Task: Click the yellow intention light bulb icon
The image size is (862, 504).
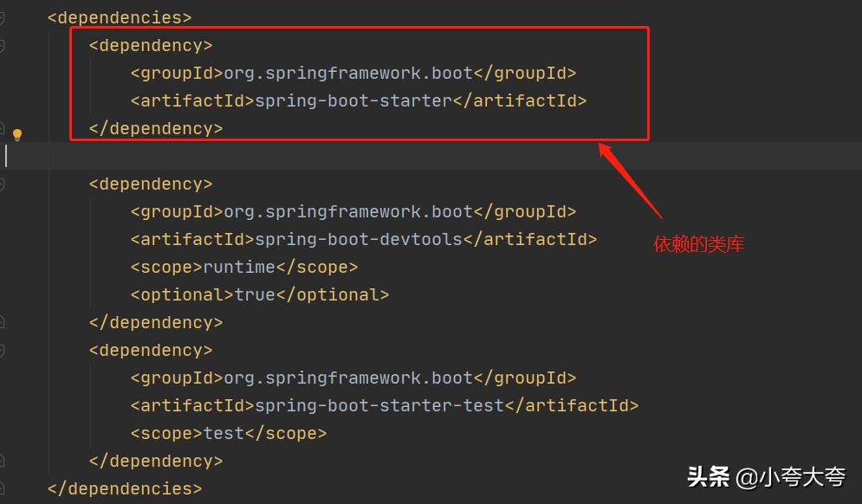Action: 17,134
